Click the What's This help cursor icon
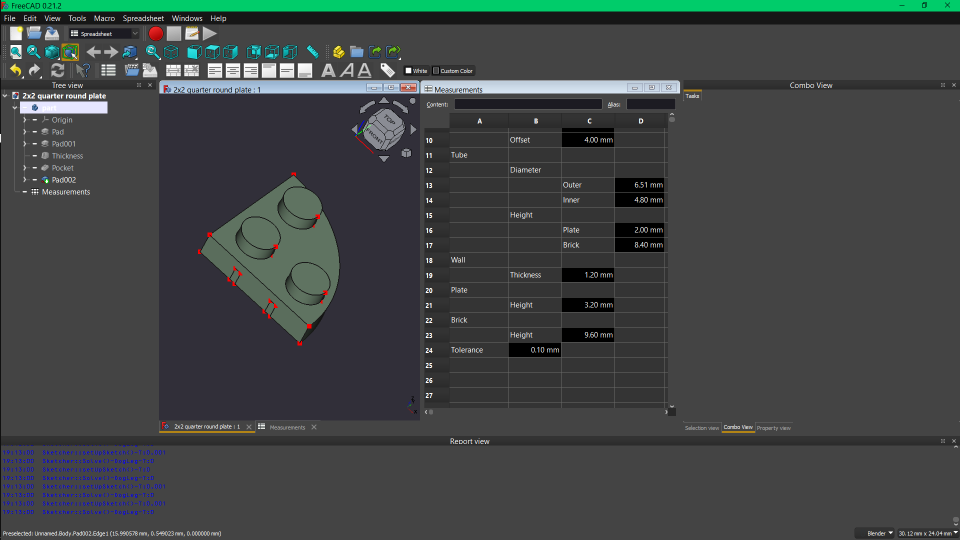 83,71
